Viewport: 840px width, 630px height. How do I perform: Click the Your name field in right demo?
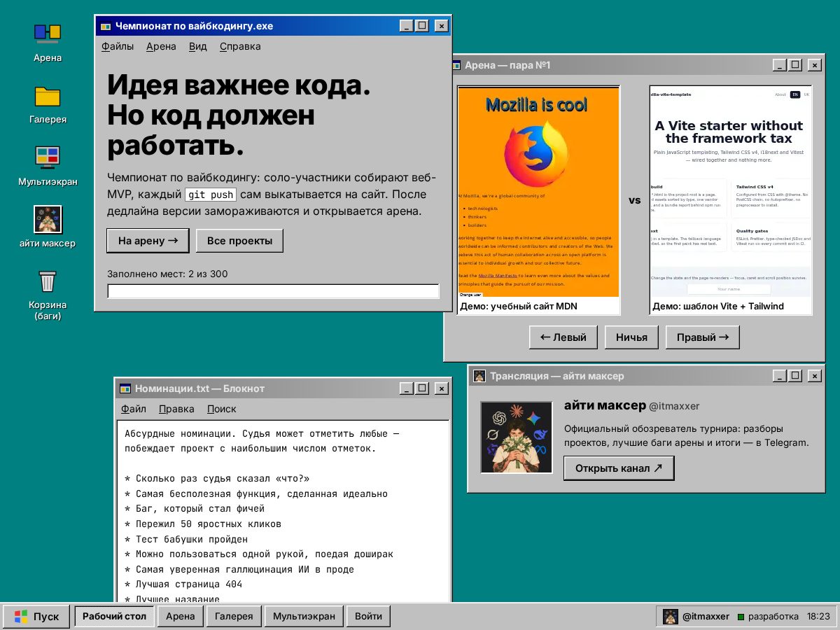pyautogui.click(x=729, y=289)
